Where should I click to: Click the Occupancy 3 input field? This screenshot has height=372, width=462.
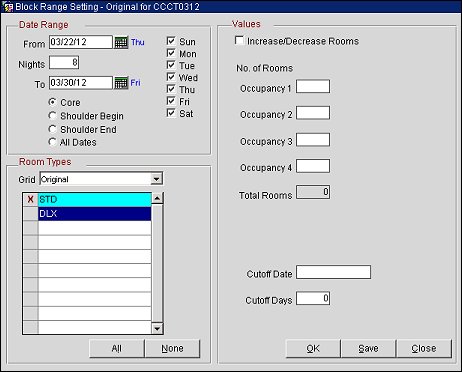[x=313, y=140]
